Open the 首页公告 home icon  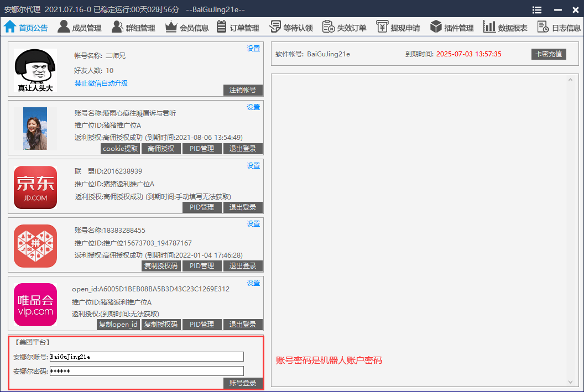10,27
